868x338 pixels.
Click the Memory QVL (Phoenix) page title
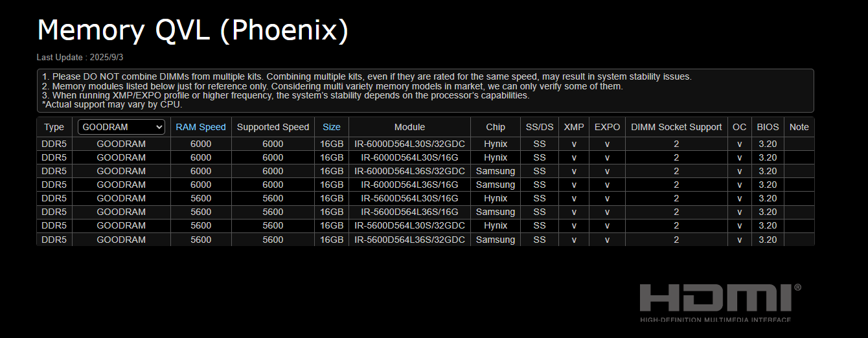click(193, 30)
